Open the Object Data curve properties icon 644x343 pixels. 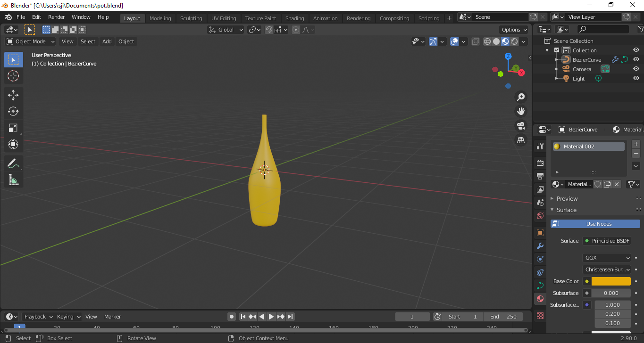(x=540, y=285)
